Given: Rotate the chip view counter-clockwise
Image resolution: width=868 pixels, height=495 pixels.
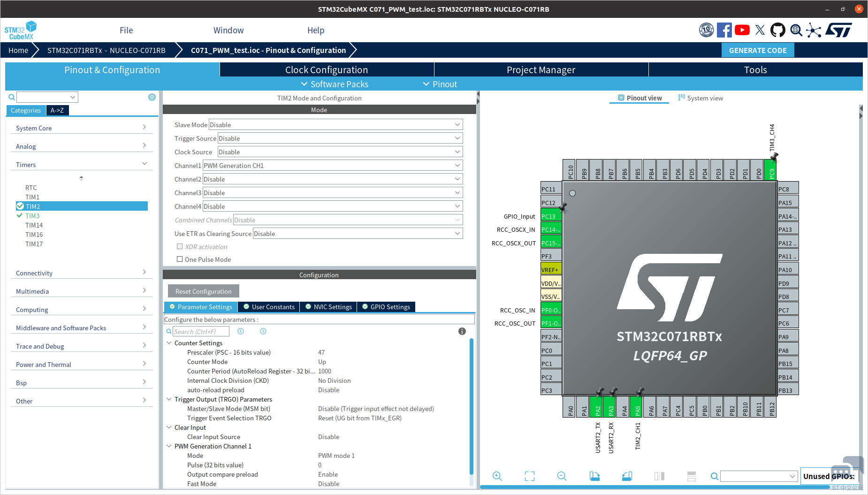Looking at the screenshot, I should pos(627,476).
